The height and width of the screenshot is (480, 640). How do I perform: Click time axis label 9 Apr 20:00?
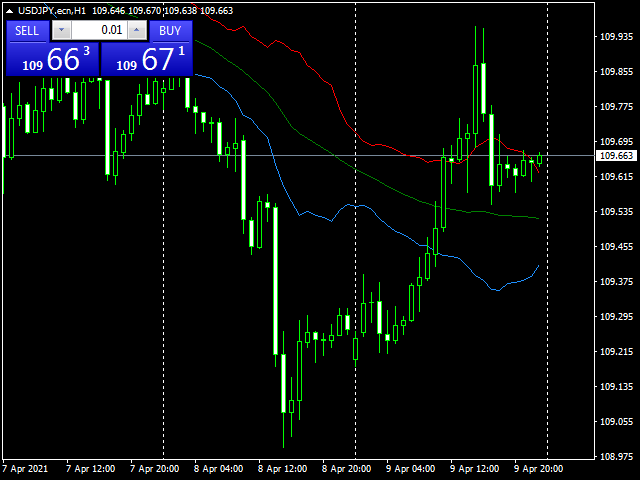tap(538, 469)
